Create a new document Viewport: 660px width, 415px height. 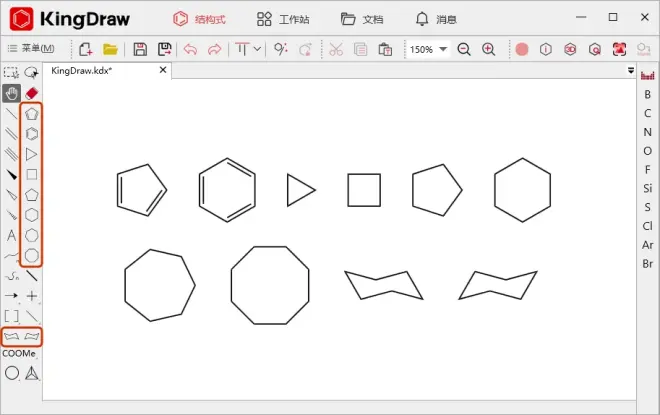(x=85, y=49)
